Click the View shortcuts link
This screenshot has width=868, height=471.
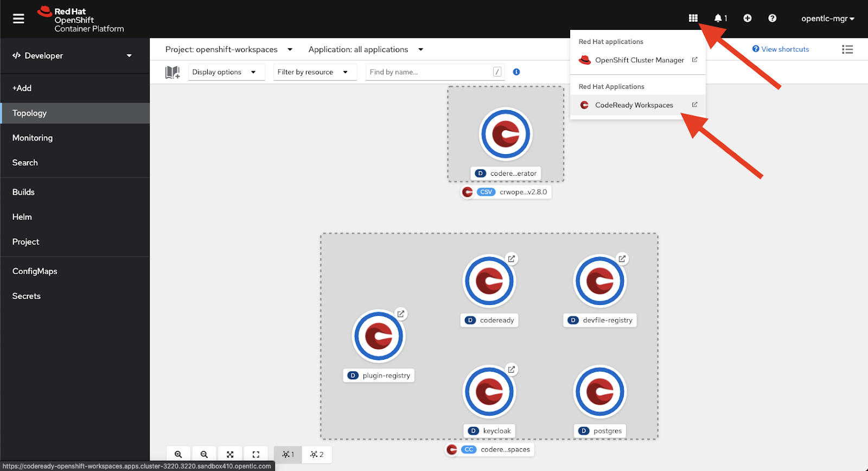[781, 49]
